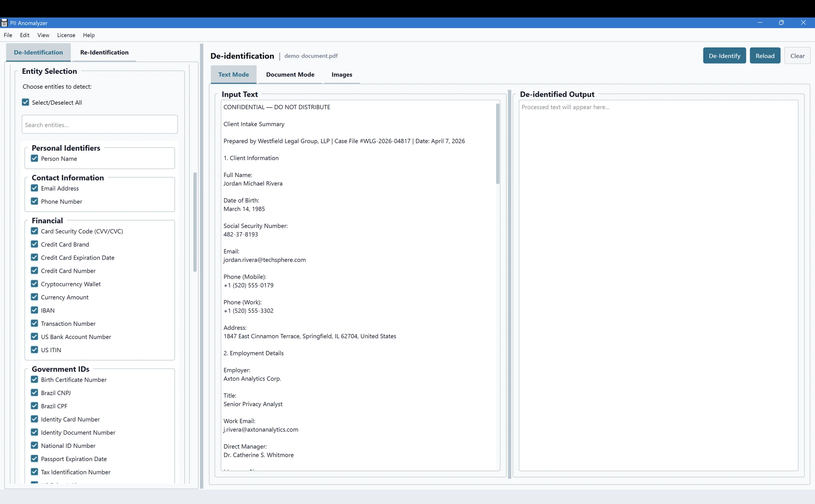The width and height of the screenshot is (815, 504).
Task: Uncheck the Phone Number entity
Action: click(x=34, y=201)
